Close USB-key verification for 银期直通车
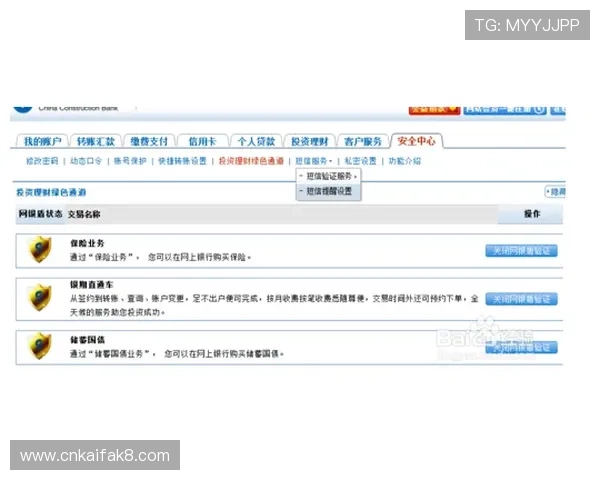 pos(521,299)
